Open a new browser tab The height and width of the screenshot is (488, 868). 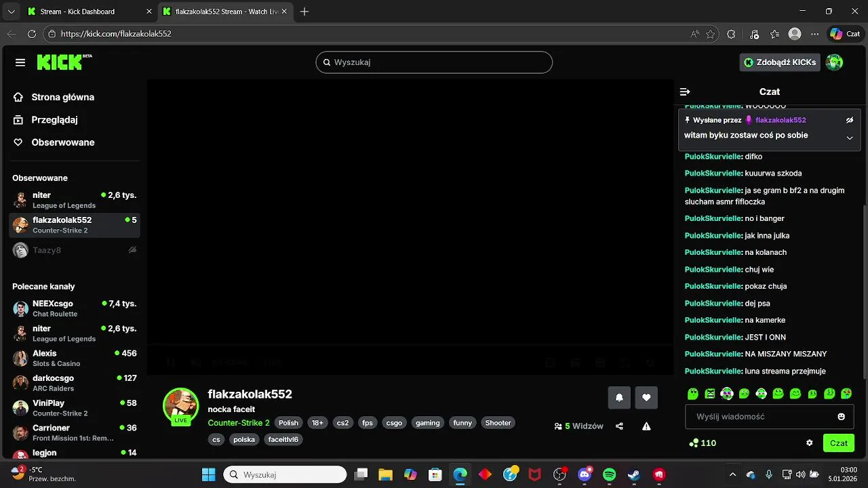click(x=304, y=12)
